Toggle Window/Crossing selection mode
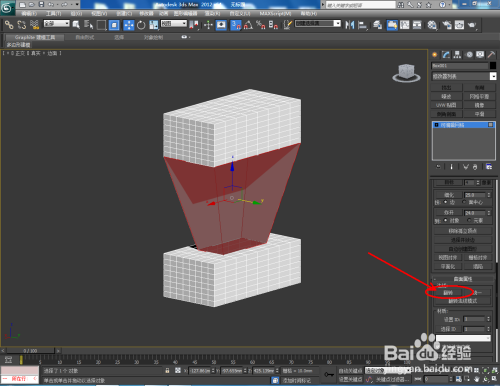 [114, 25]
